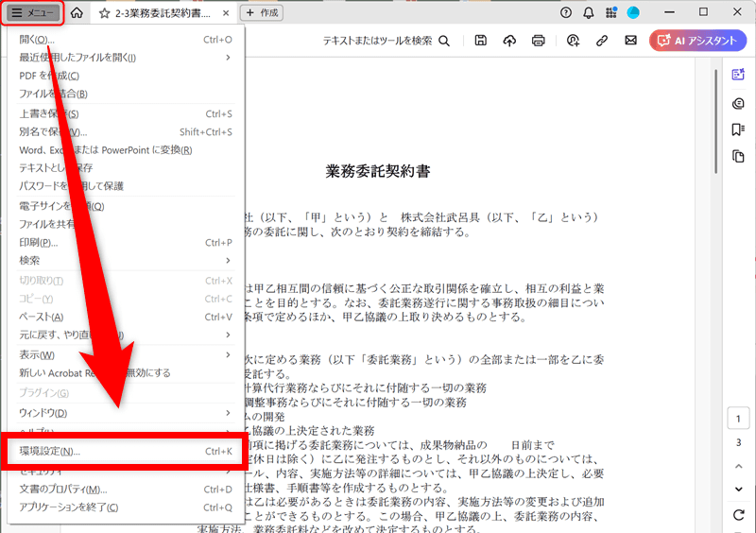Screen dimensions: 756x533
Task: Click the document vertical scrollbar
Action: pos(716,122)
